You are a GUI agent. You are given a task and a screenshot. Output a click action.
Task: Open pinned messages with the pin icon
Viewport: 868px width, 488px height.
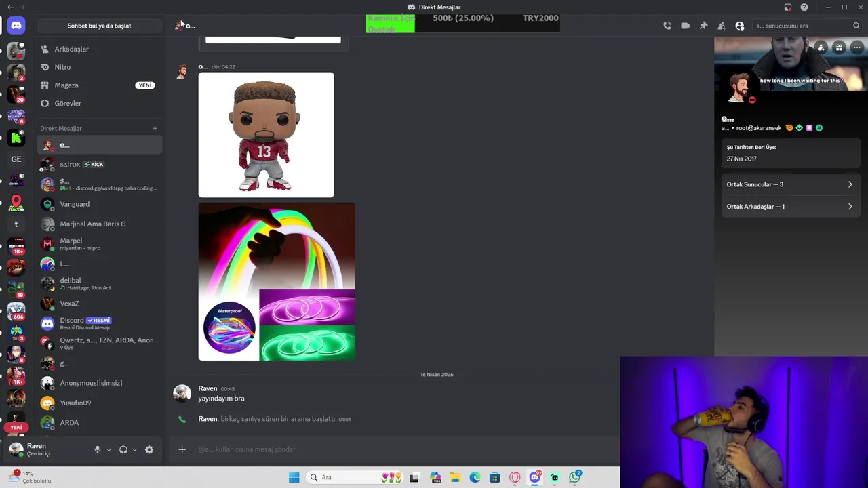(x=703, y=26)
